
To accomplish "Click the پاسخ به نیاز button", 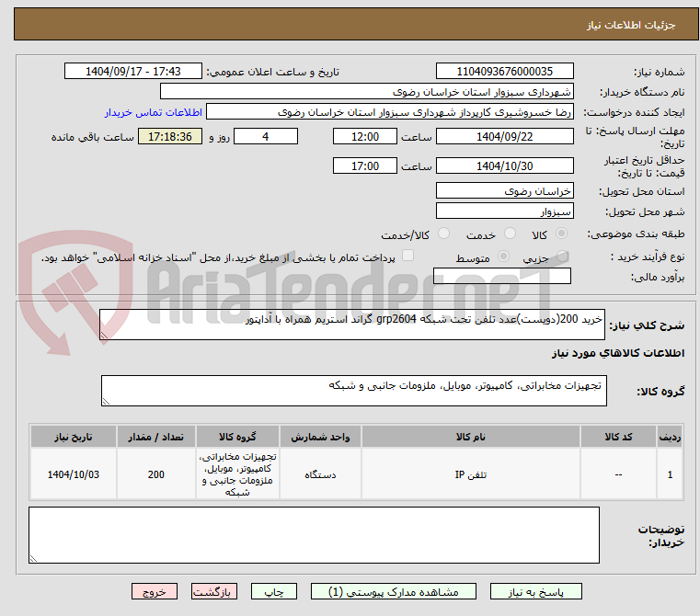I will (535, 591).
